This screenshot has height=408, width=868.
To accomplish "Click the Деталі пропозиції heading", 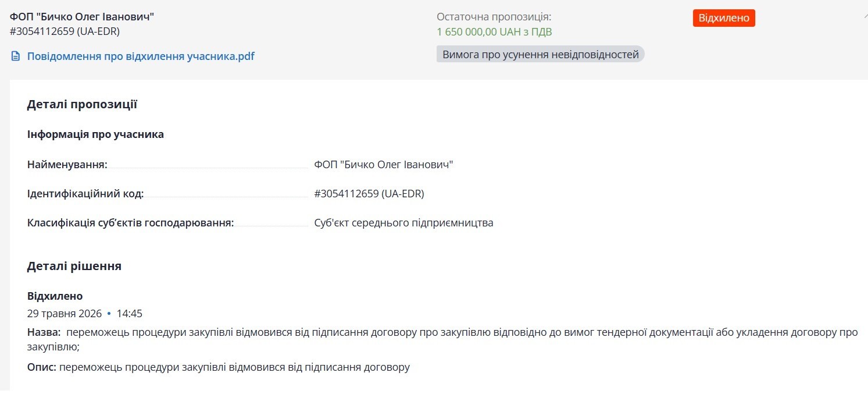I will tap(82, 105).
